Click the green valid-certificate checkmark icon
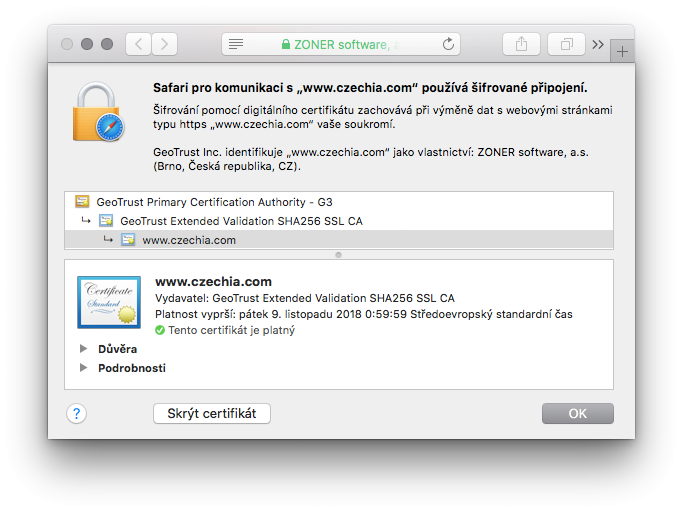 [x=160, y=330]
